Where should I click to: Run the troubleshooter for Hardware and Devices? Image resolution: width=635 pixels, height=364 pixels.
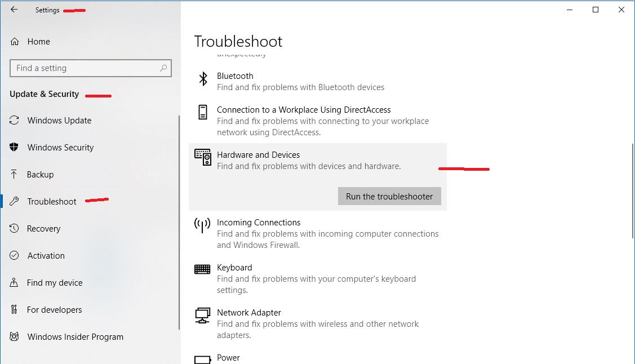[x=389, y=196]
